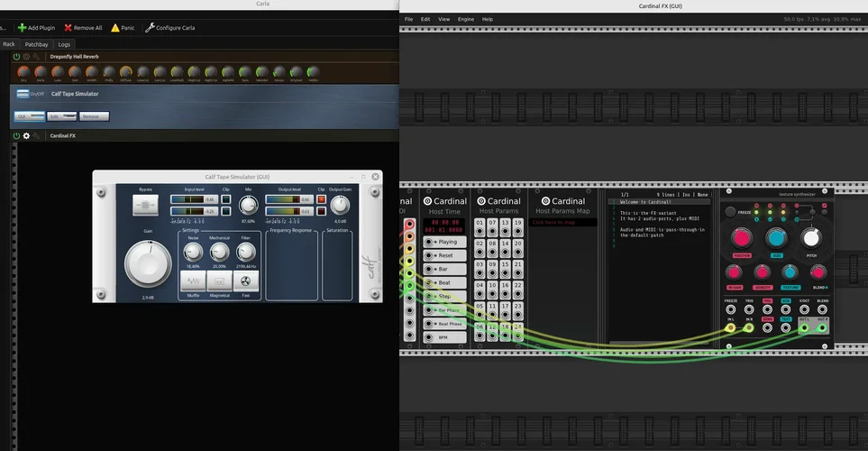Toggle On/Off switch of Calf Tape Simulator
The height and width of the screenshot is (451, 868).
[x=23, y=94]
